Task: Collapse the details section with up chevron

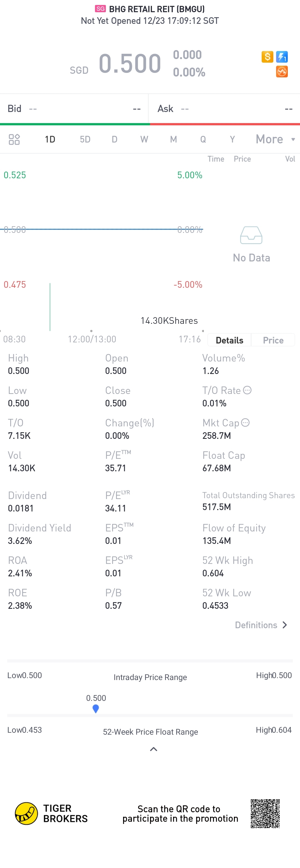Action: pos(154,749)
